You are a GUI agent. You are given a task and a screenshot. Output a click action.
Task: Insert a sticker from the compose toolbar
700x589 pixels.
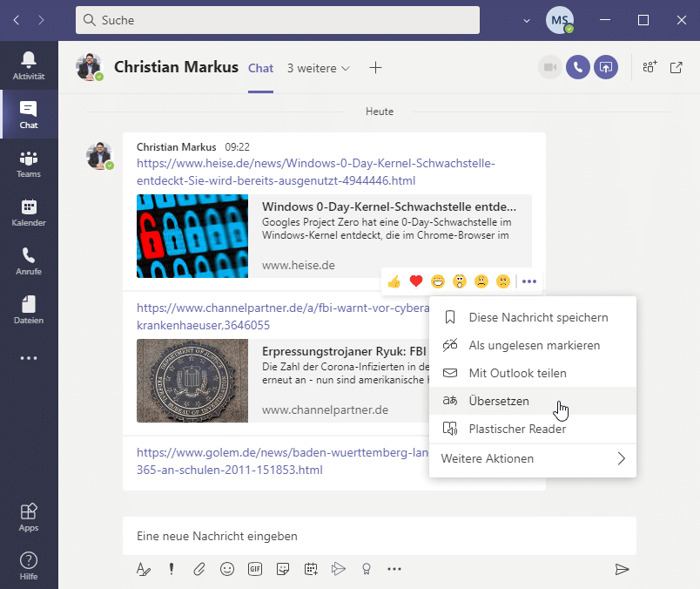tap(283, 569)
